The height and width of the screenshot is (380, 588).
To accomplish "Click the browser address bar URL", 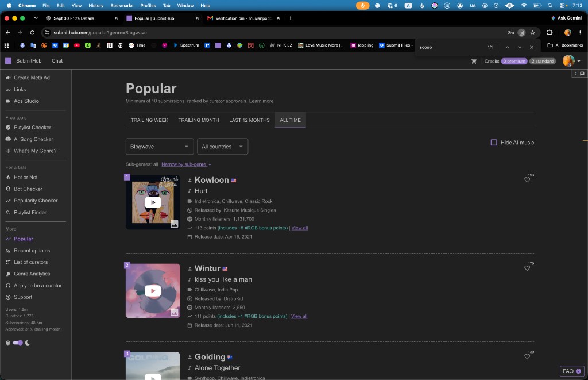I will pyautogui.click(x=100, y=33).
